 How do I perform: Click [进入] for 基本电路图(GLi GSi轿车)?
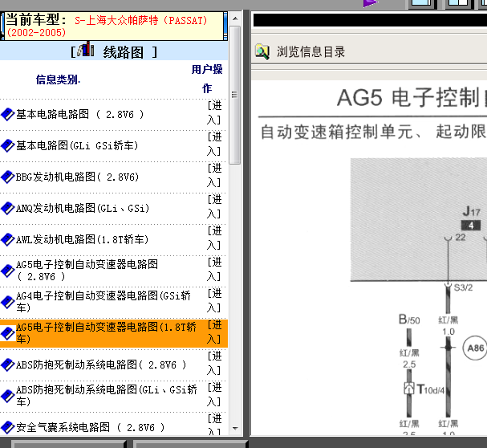[214, 144]
